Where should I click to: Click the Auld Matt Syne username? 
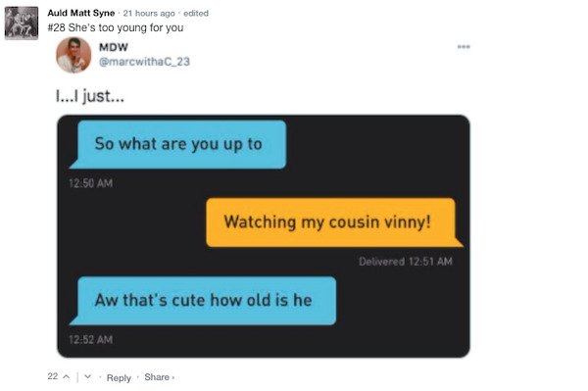click(x=81, y=13)
